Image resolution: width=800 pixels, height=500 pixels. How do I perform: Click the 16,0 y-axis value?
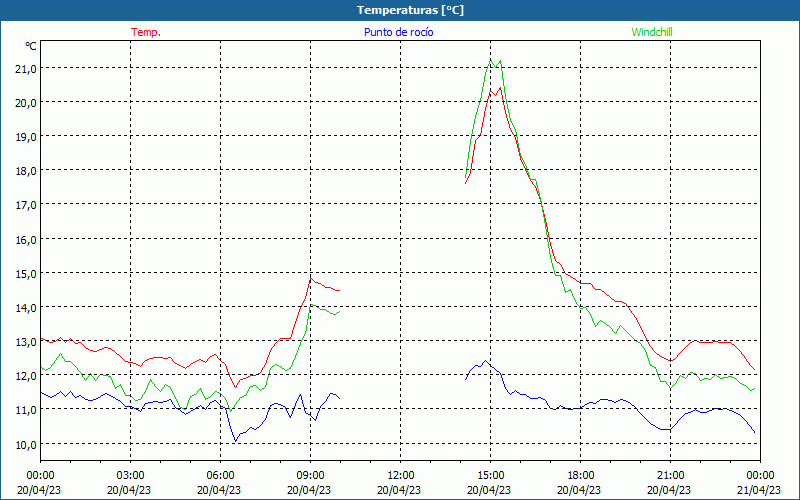pyautogui.click(x=26, y=239)
